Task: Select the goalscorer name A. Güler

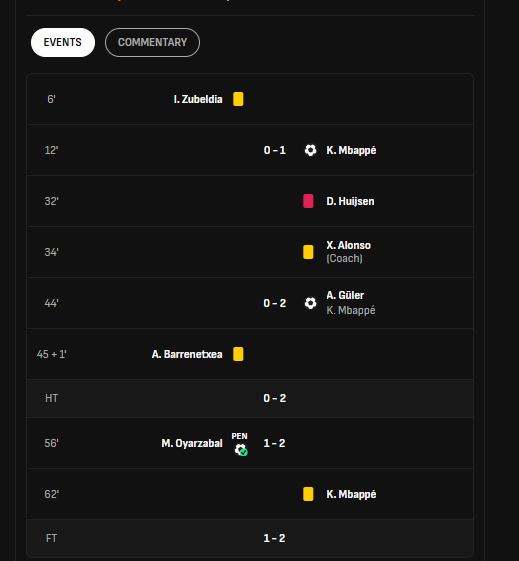Action: click(345, 296)
